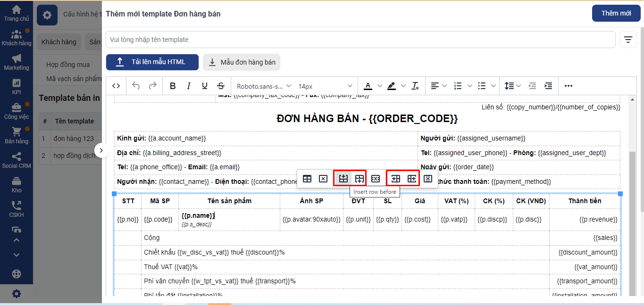Screen dimensions: 644x305
Task: Delete the table using the toolbar icon
Action: tap(323, 179)
